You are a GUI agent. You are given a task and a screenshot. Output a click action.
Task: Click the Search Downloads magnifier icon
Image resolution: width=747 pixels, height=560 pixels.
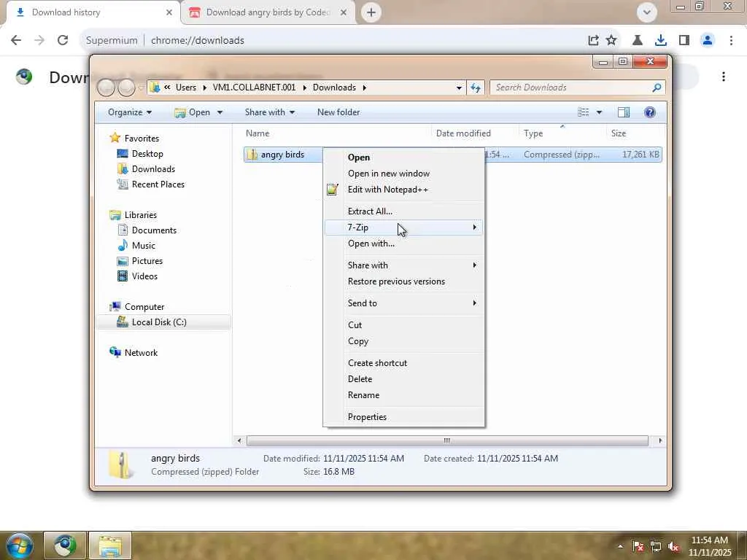pyautogui.click(x=656, y=87)
